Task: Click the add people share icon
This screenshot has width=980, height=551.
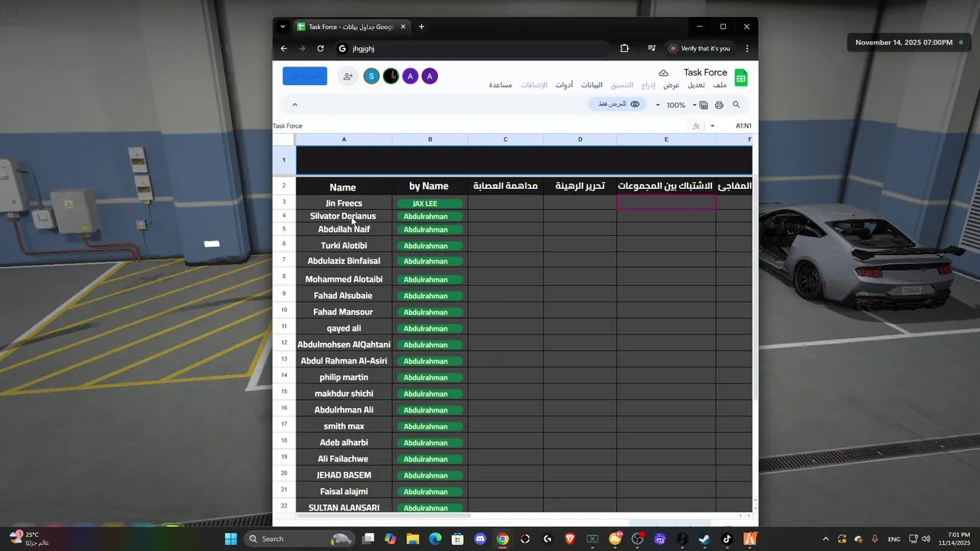Action: 348,77
